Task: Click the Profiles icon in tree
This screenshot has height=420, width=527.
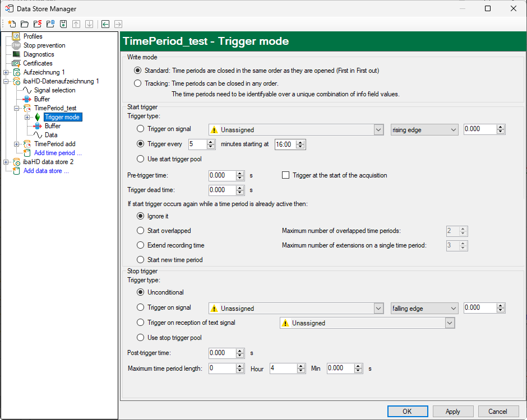Action: point(16,36)
